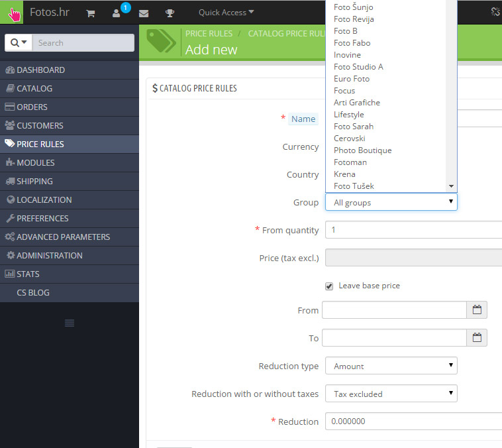This screenshot has width=502, height=448.
Task: Click the green price tag icon
Action: [161, 41]
